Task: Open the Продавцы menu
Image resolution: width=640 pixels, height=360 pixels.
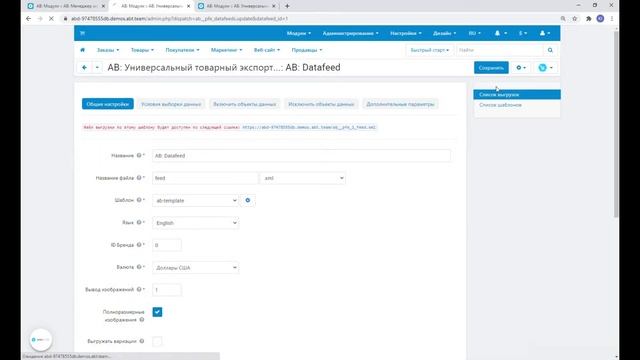Action: click(x=307, y=50)
